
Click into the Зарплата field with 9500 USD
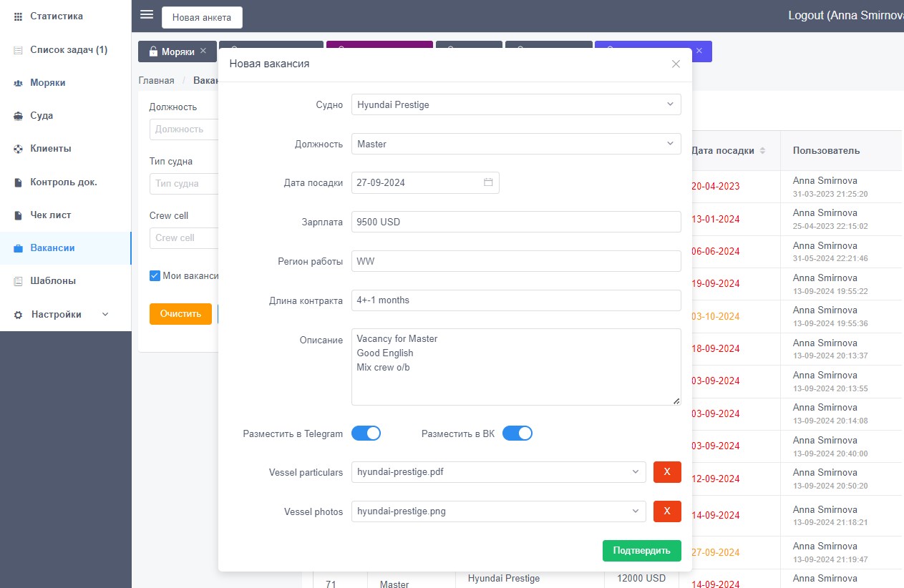515,222
